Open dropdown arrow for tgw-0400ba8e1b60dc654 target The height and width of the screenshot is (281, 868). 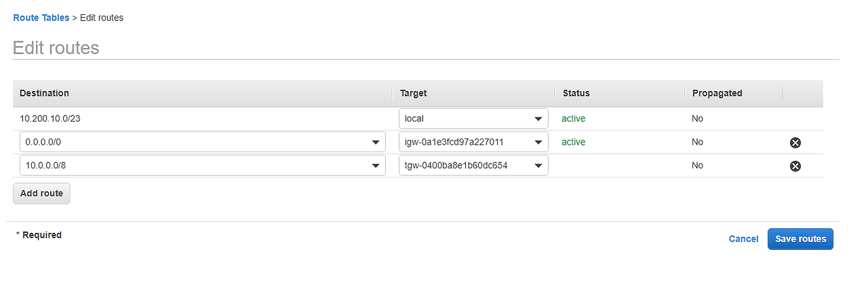click(539, 166)
